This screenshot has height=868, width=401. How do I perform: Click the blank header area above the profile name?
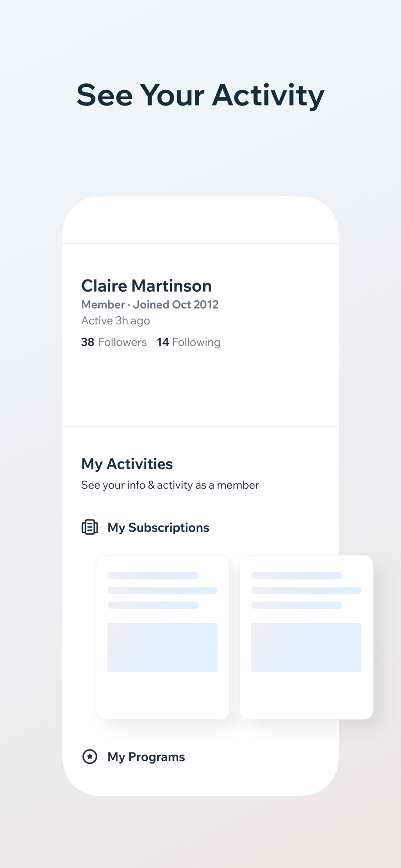point(200,221)
